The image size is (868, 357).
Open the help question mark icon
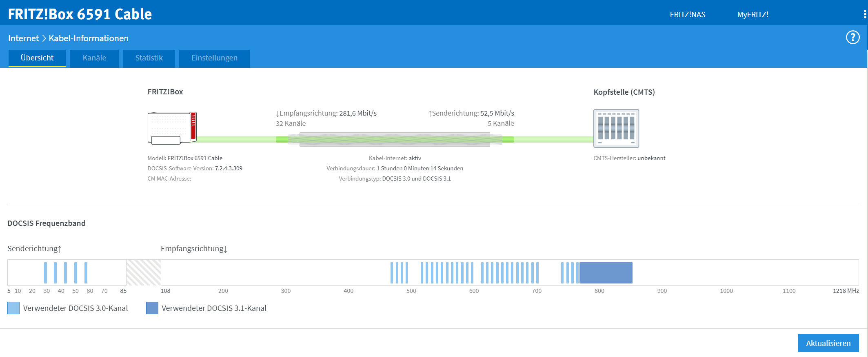coord(852,38)
